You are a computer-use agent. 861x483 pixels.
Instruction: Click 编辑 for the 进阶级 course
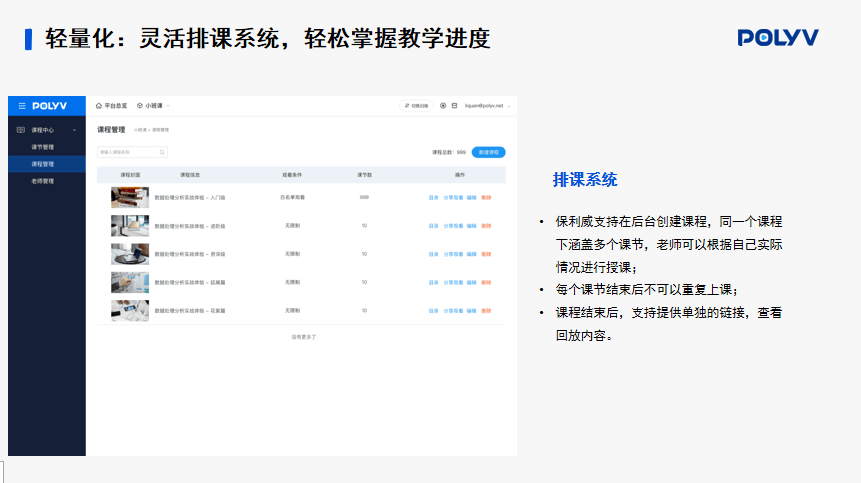coord(472,226)
